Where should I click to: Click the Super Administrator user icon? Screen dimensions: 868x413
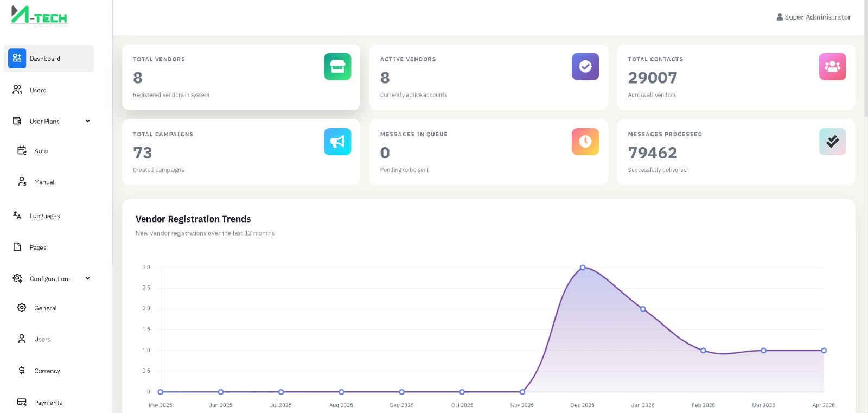coord(780,17)
